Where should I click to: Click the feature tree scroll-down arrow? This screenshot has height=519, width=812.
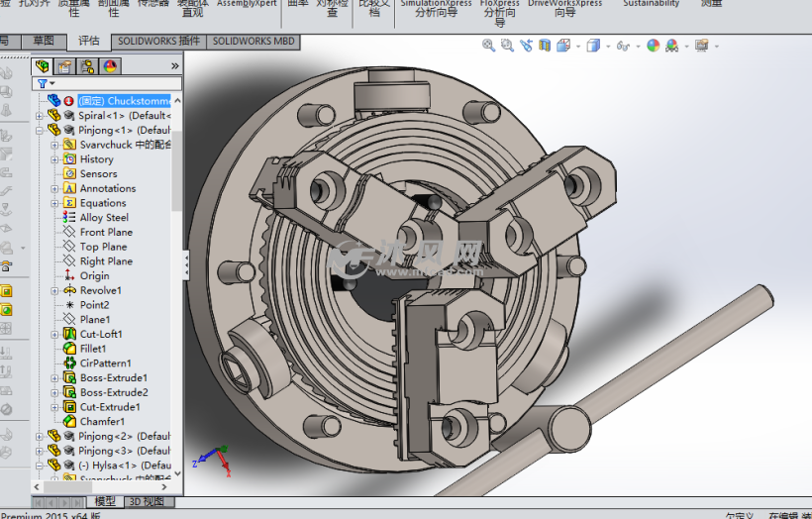pos(177,472)
